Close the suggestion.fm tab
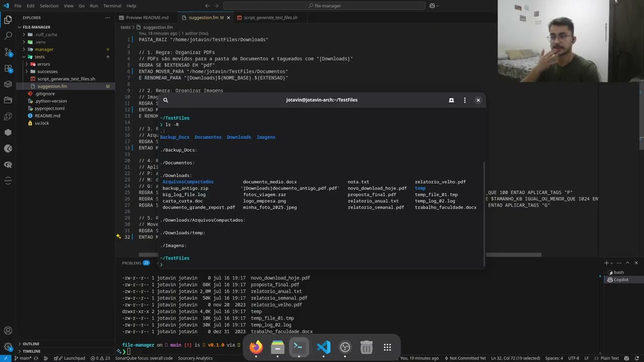The image size is (644, 362). pos(228,18)
